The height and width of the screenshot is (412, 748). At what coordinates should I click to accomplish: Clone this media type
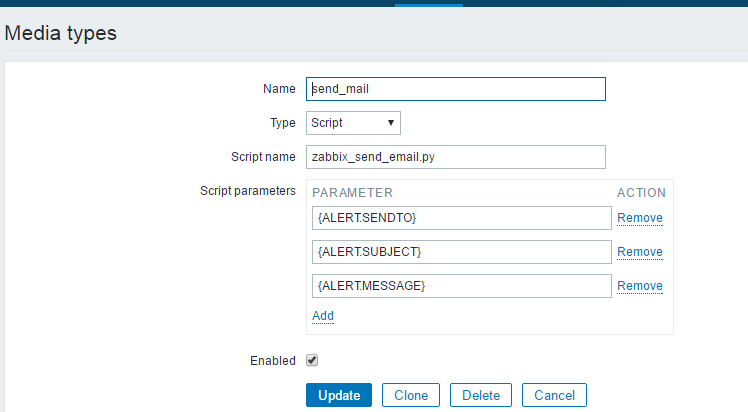pos(411,395)
